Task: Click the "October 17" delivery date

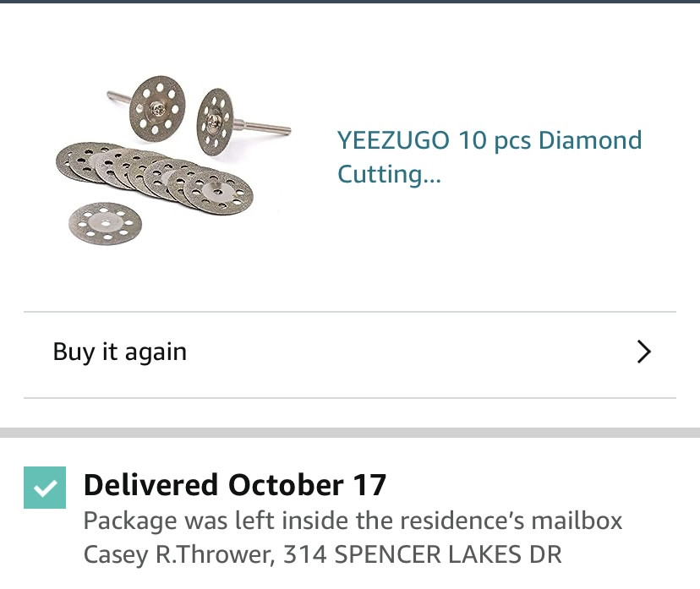Action: click(x=308, y=485)
